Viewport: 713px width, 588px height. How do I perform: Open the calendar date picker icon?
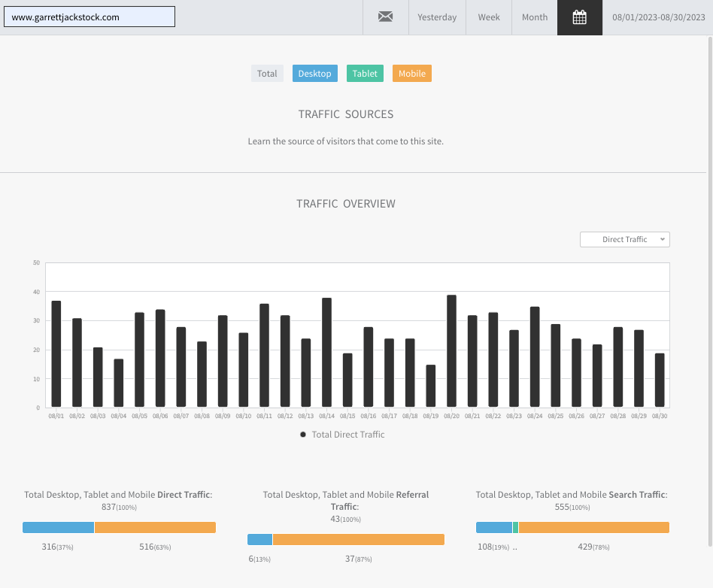point(580,17)
